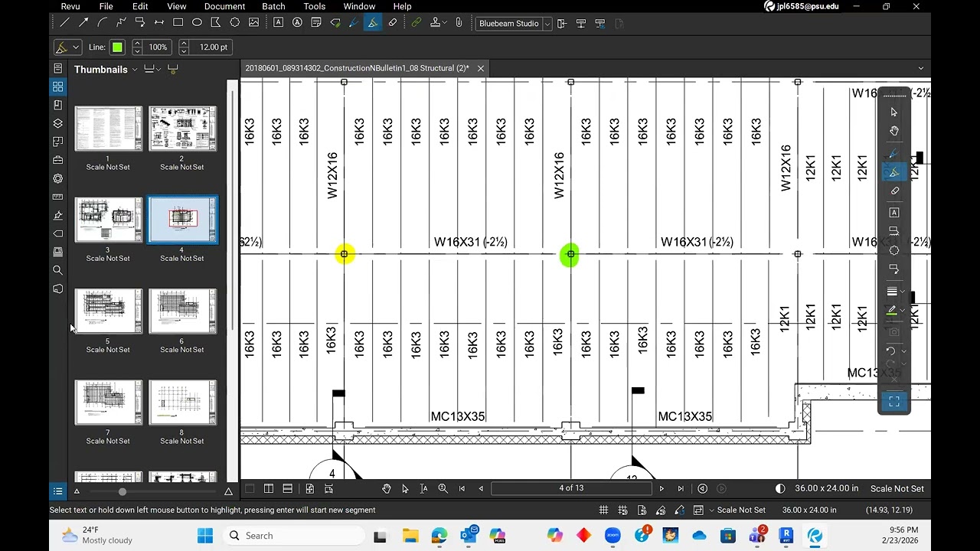Open the File menu

click(106, 6)
